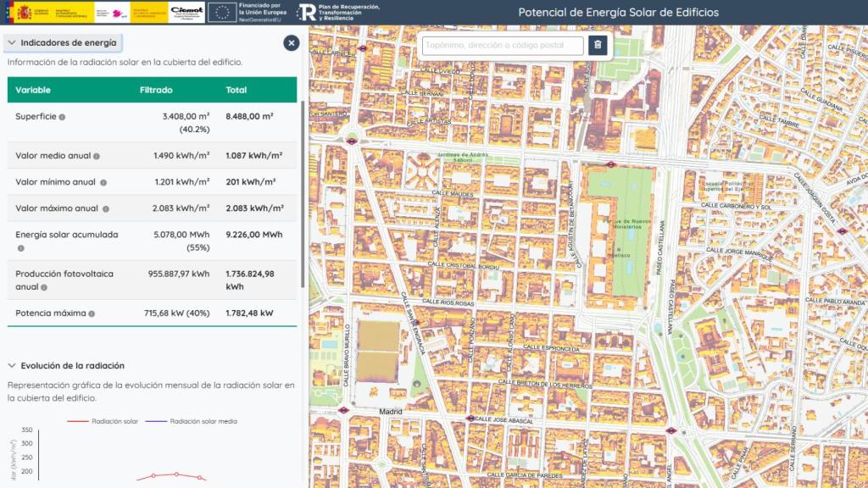
Task: Close the energy indicators side panel
Action: [x=291, y=43]
